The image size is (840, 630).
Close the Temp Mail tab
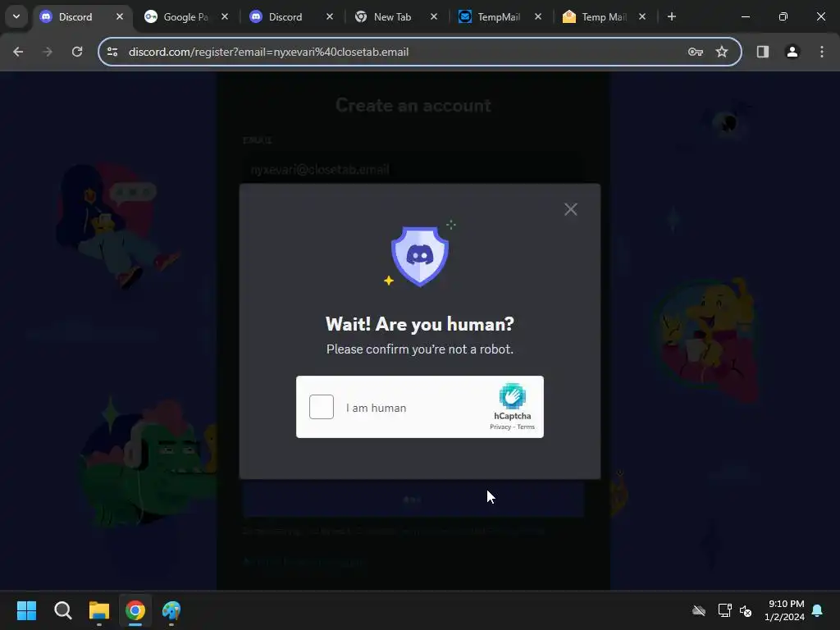point(642,16)
